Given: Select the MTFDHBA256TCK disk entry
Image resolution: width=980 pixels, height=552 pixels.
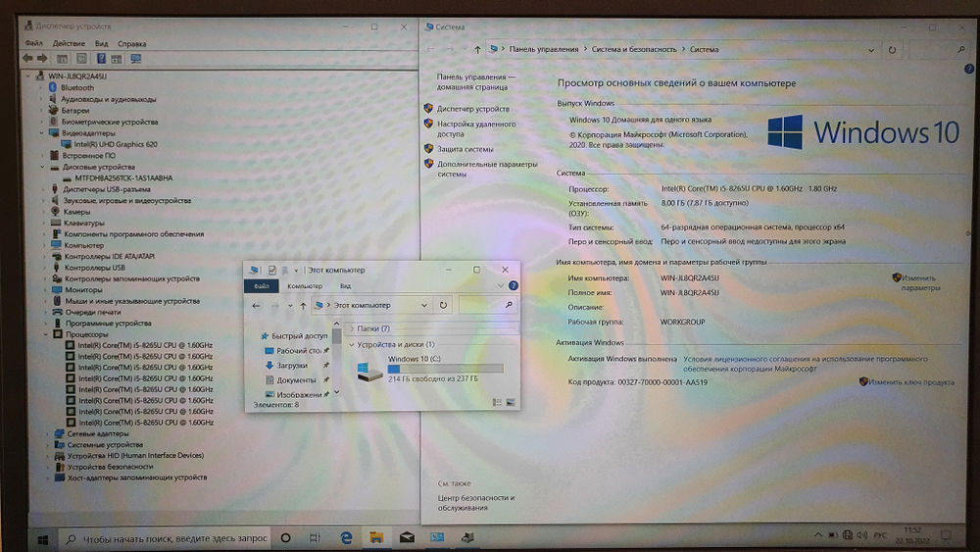Looking at the screenshot, I should pos(123,178).
